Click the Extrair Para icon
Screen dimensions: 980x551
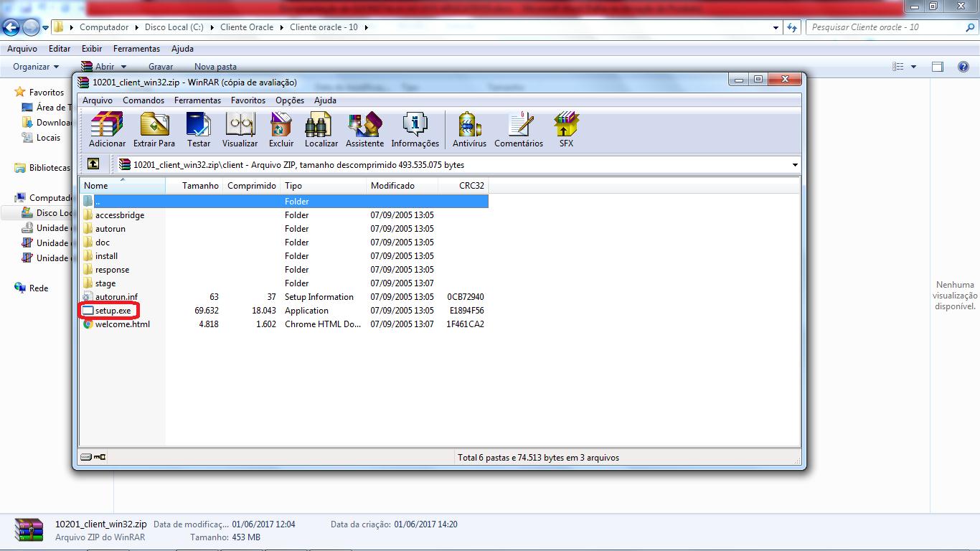154,130
